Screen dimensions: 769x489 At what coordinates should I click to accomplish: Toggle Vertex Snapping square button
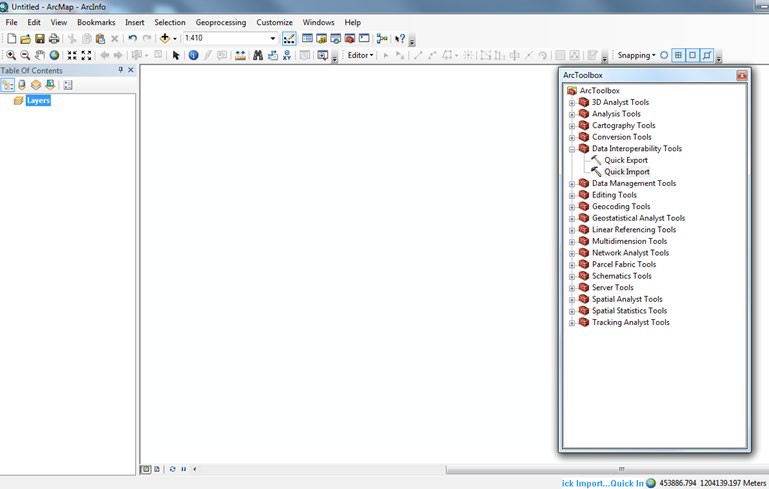(692, 55)
